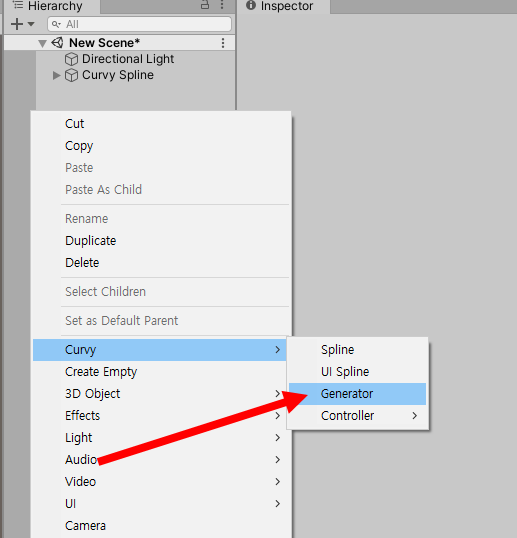Viewport: 517px width, 538px height.
Task: Choose Create Empty from the menu
Action: tap(160, 372)
